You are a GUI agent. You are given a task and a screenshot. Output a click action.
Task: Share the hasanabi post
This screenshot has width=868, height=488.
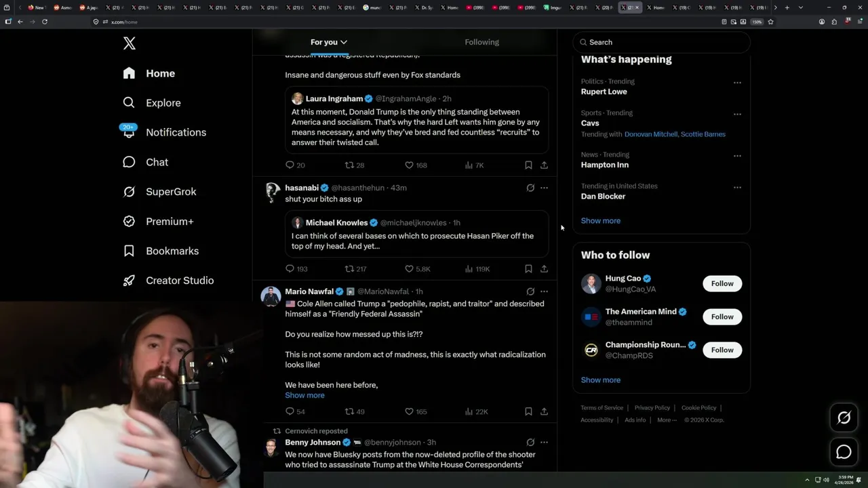coord(544,268)
